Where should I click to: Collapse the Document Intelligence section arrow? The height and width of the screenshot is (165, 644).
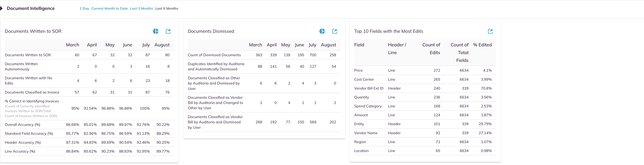tap(2, 8)
